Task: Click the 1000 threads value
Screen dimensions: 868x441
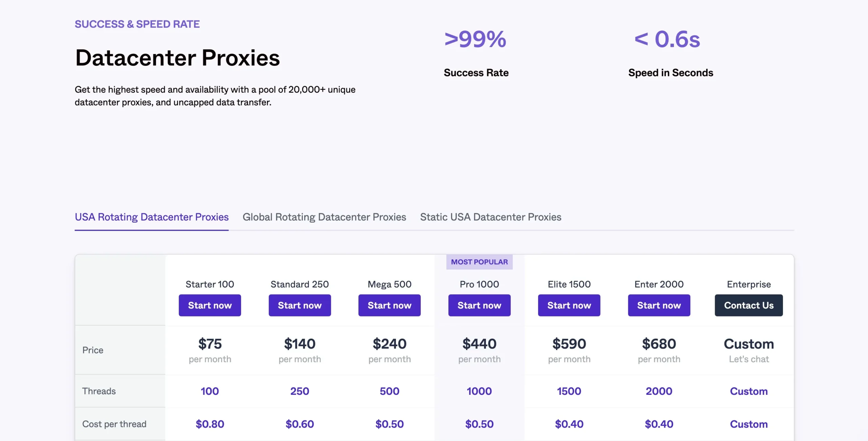Action: click(479, 391)
